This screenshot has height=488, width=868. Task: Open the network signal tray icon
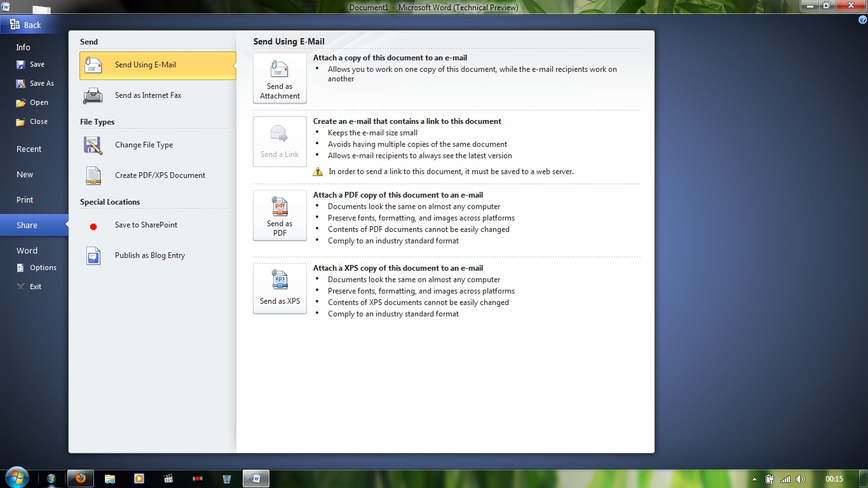[x=785, y=479]
